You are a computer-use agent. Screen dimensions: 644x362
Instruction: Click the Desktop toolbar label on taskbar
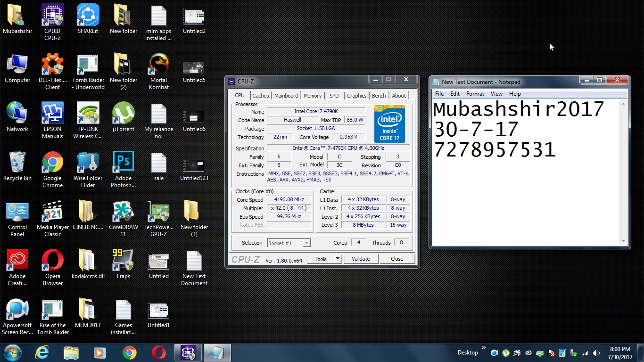pyautogui.click(x=467, y=353)
